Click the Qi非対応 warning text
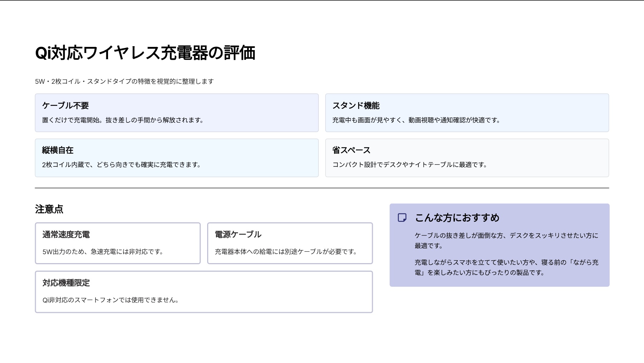644x363 pixels. click(x=111, y=300)
